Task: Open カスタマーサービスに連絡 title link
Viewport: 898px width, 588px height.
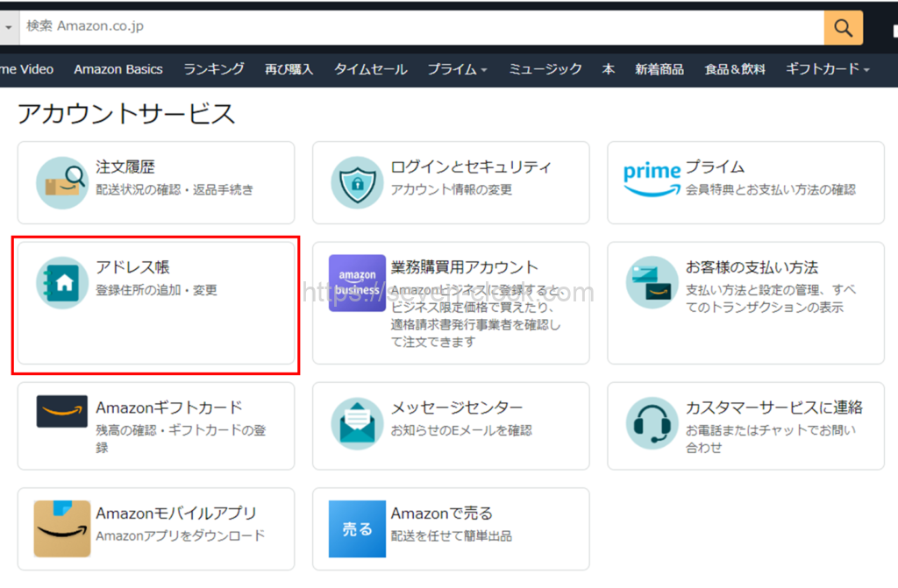Action: tap(773, 407)
